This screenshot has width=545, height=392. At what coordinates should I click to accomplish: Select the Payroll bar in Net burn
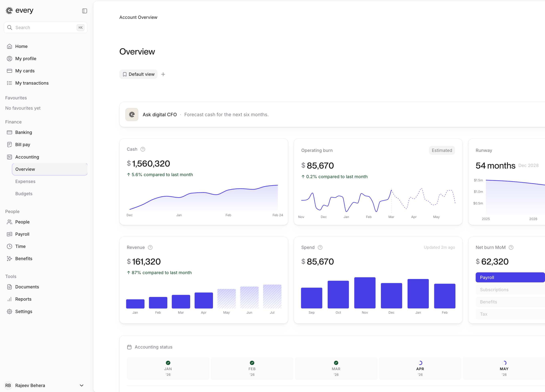510,277
